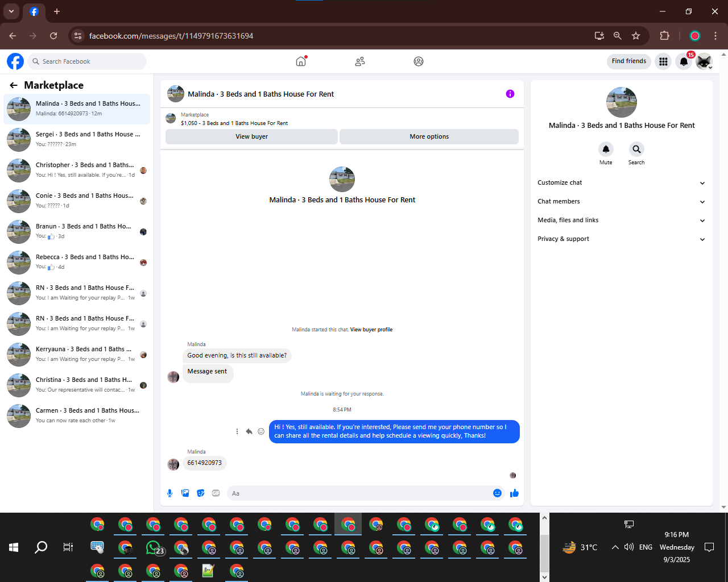Attach a photo with the image icon

point(185,493)
